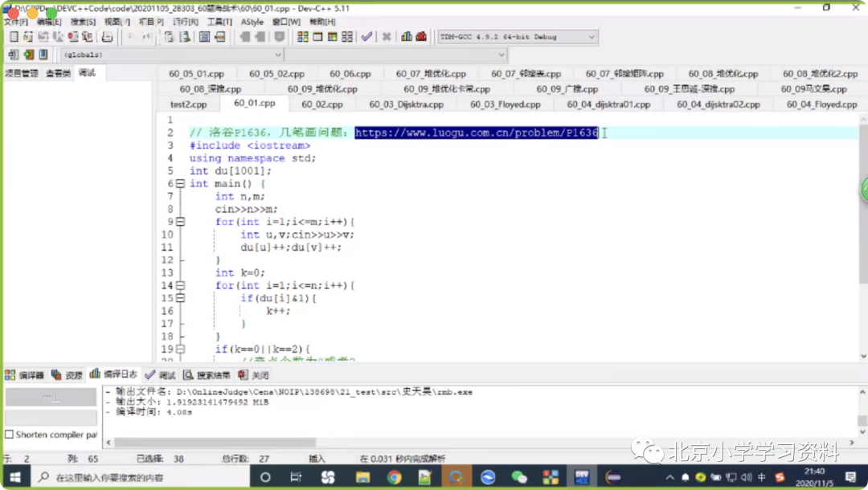Click the horizontal scrollbar in the compile log
868x490 pixels.
pos(215,443)
